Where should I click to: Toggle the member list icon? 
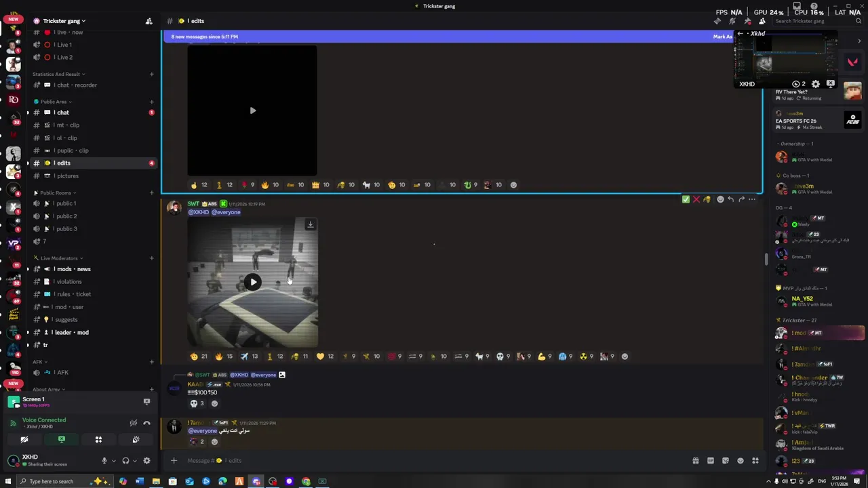click(762, 21)
